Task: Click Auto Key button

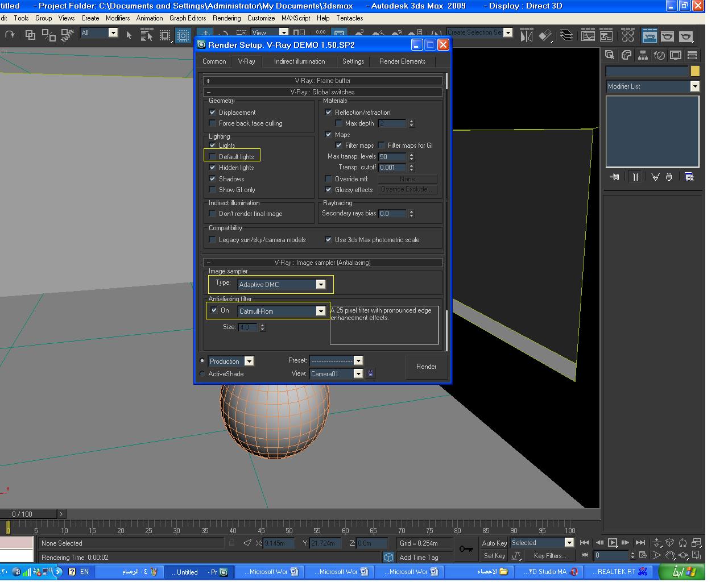Action: click(494, 543)
